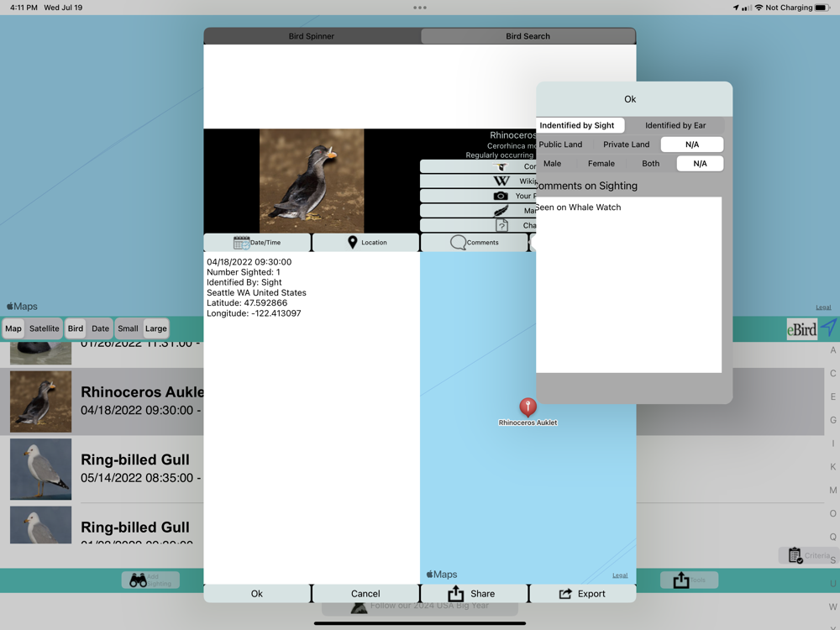
Task: Open the Criteria clipboard button
Action: (806, 555)
